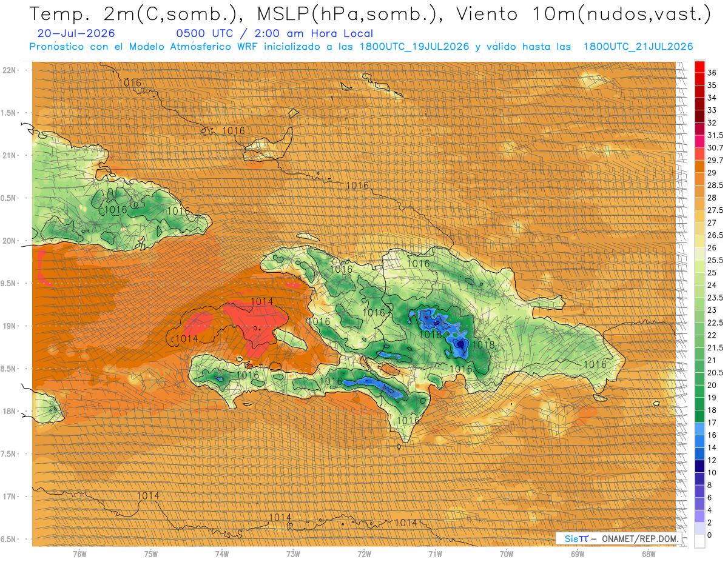Viewport: 728px width, 562px height.
Task: Click legend value '25.5'
Action: pyautogui.click(x=715, y=260)
